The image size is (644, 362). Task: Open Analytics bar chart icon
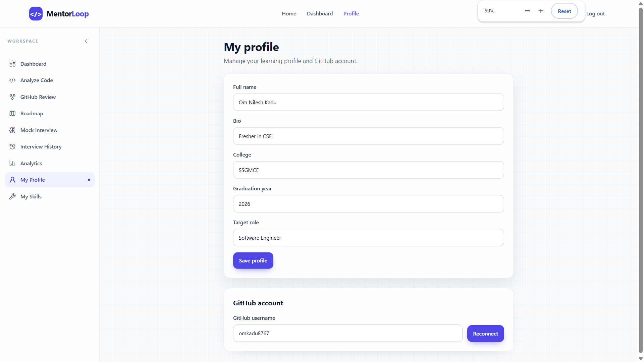[12, 163]
